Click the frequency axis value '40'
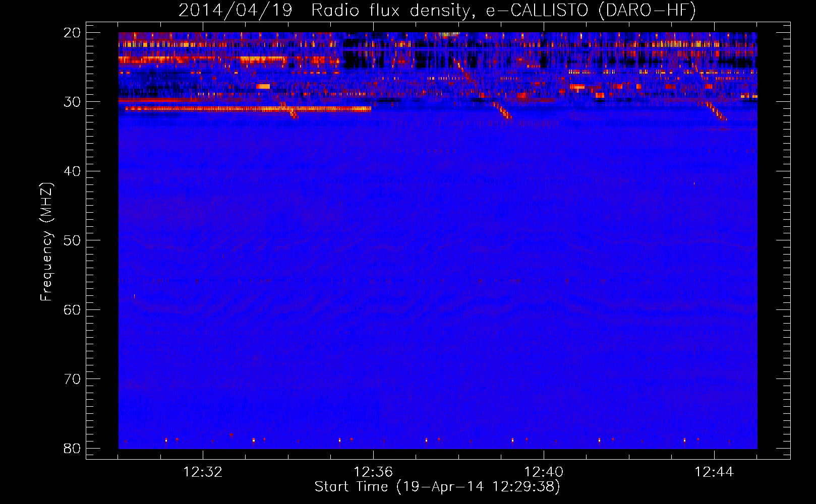Screen dimensions: 816x504 click(x=72, y=171)
